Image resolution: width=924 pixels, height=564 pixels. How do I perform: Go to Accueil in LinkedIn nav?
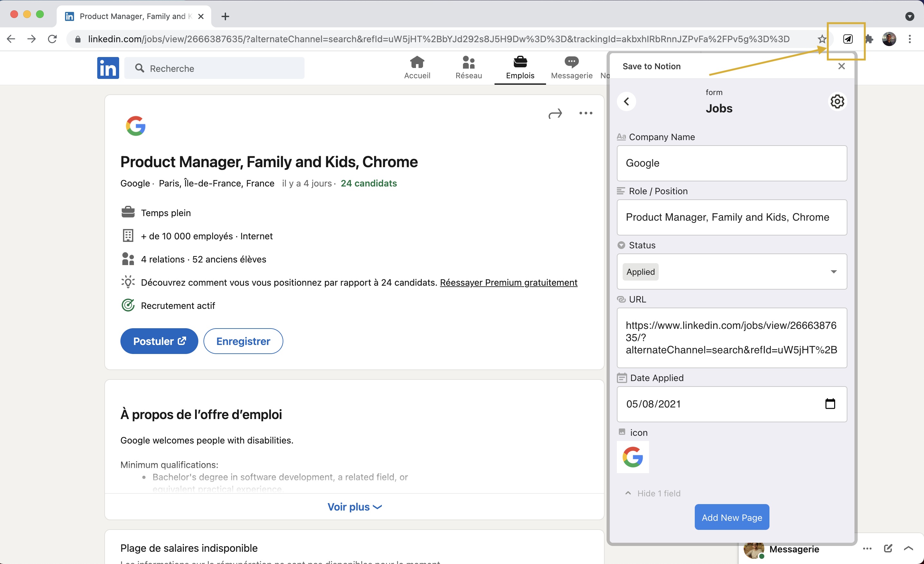pos(417,68)
